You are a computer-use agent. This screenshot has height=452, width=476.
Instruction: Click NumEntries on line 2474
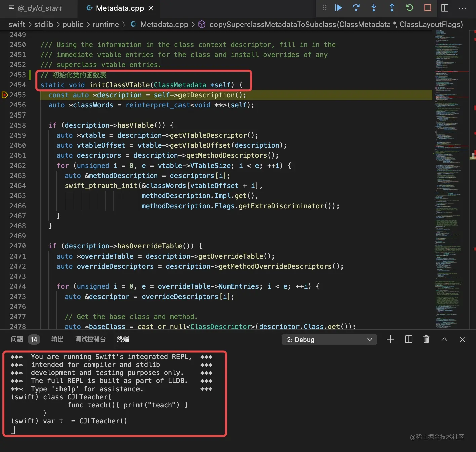238,286
